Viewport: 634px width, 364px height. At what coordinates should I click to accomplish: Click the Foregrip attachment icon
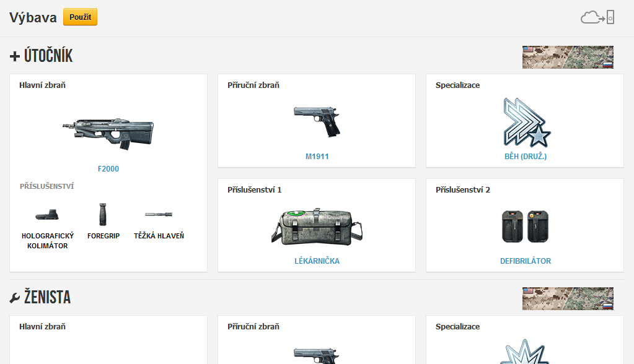pyautogui.click(x=103, y=214)
